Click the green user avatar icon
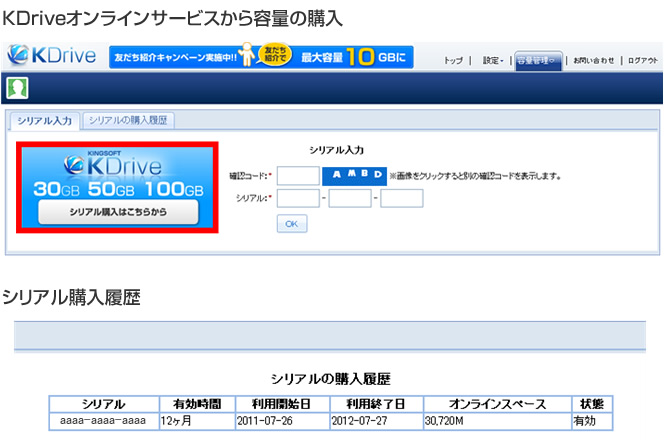 (x=17, y=88)
